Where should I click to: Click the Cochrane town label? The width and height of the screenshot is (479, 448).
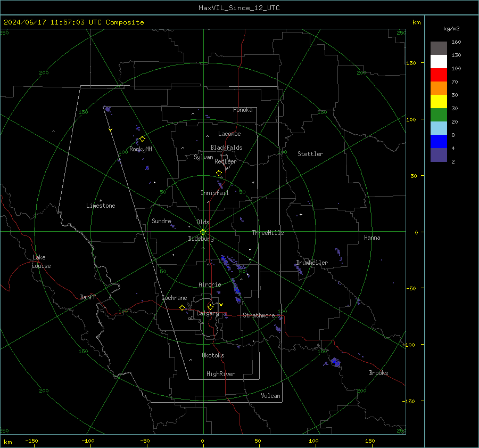(174, 298)
